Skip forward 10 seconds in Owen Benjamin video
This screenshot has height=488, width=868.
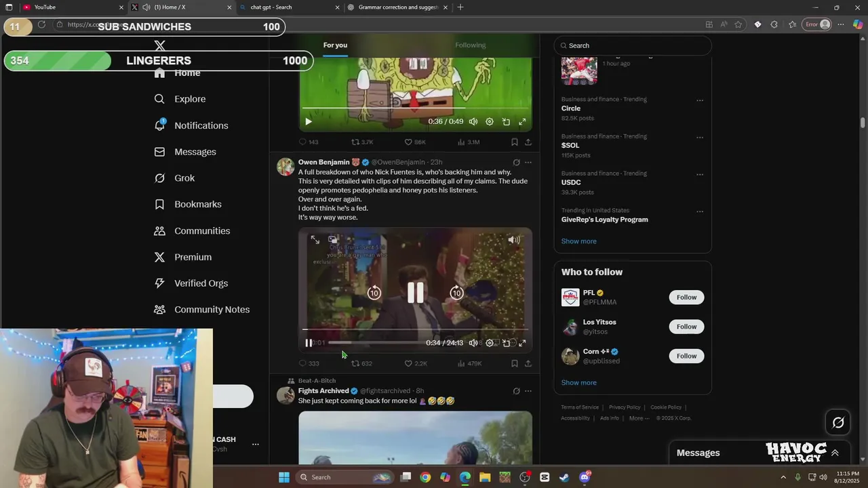[x=456, y=293]
